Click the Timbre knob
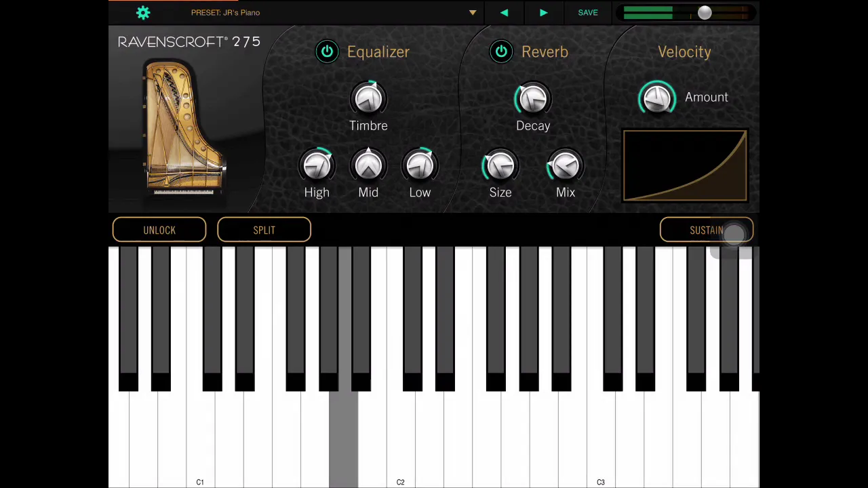Viewport: 868px width, 488px height. pyautogui.click(x=368, y=99)
